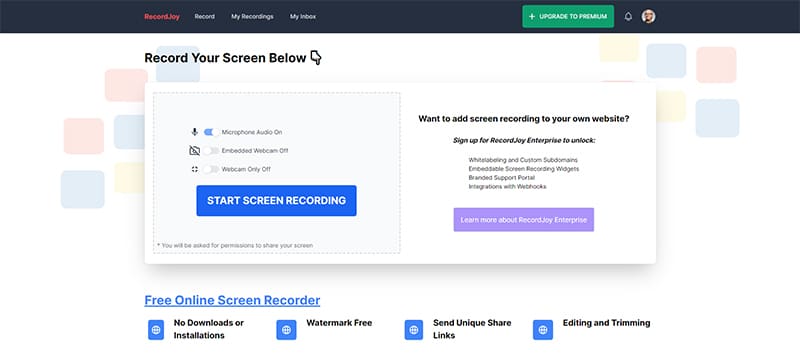Image resolution: width=800 pixels, height=364 pixels.
Task: Click globe icon beside Watermark Free
Action: [x=286, y=330]
